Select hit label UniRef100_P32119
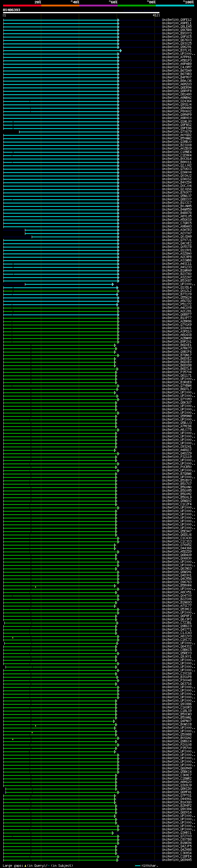The width and height of the screenshot is (197, 868). pyautogui.click(x=177, y=457)
